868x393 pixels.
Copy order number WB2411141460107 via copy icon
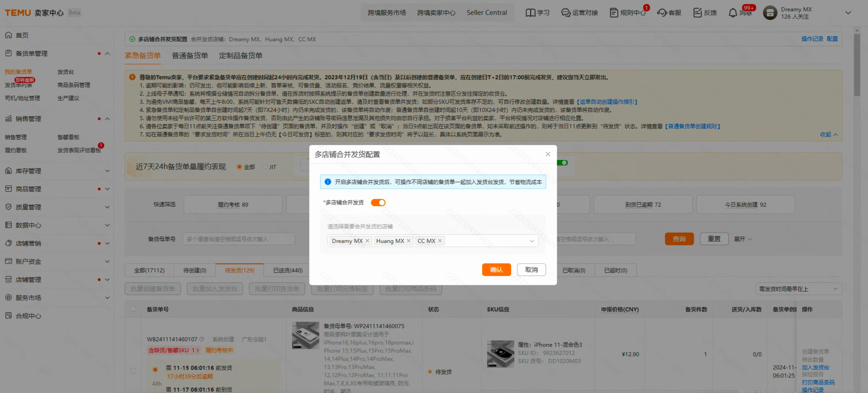coord(202,339)
